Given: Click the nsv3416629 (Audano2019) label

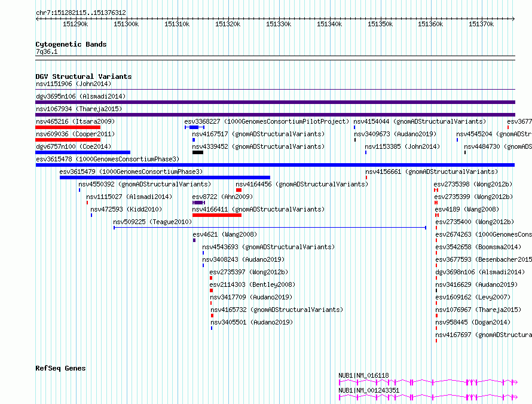Looking at the screenshot, I should coord(476,284).
